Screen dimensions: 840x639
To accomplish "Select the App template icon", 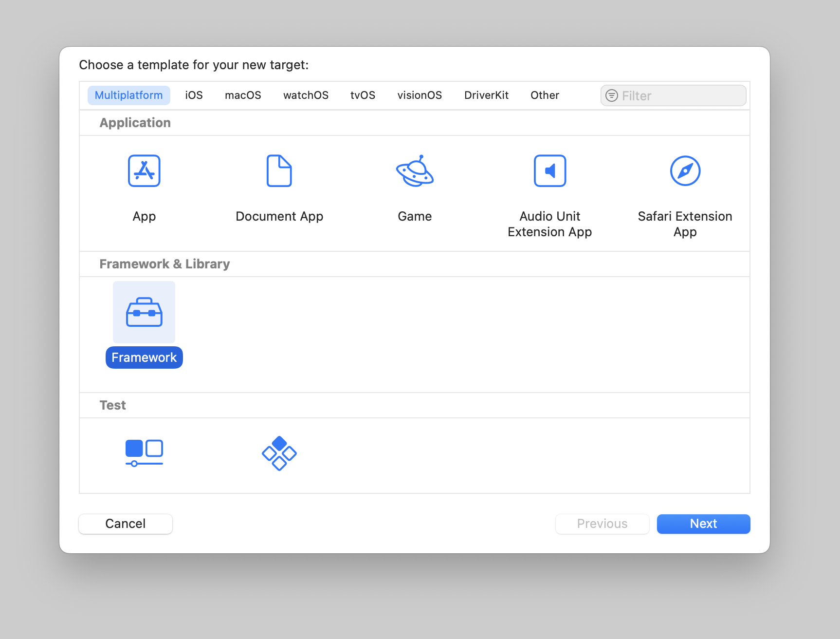I will [144, 171].
